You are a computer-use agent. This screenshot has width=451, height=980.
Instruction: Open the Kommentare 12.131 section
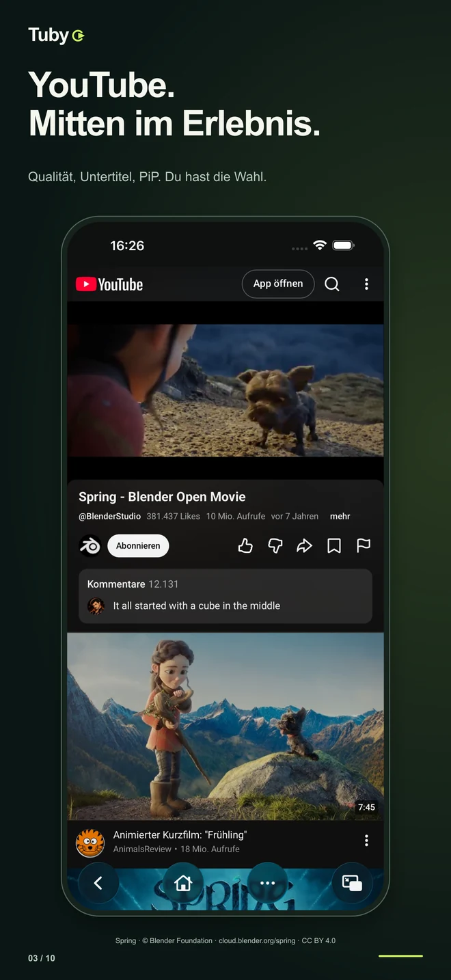(x=225, y=596)
